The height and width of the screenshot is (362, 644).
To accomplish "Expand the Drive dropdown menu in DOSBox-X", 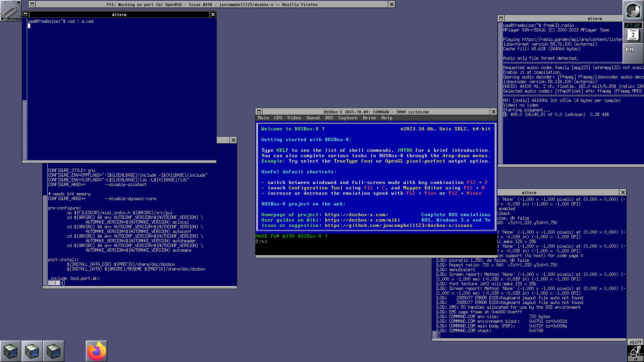I will [369, 118].
